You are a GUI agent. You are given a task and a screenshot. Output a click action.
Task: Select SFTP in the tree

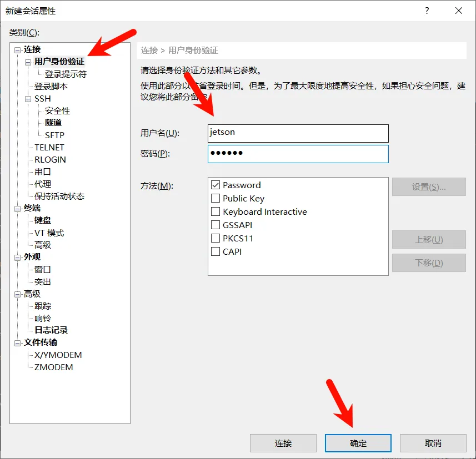coord(54,135)
